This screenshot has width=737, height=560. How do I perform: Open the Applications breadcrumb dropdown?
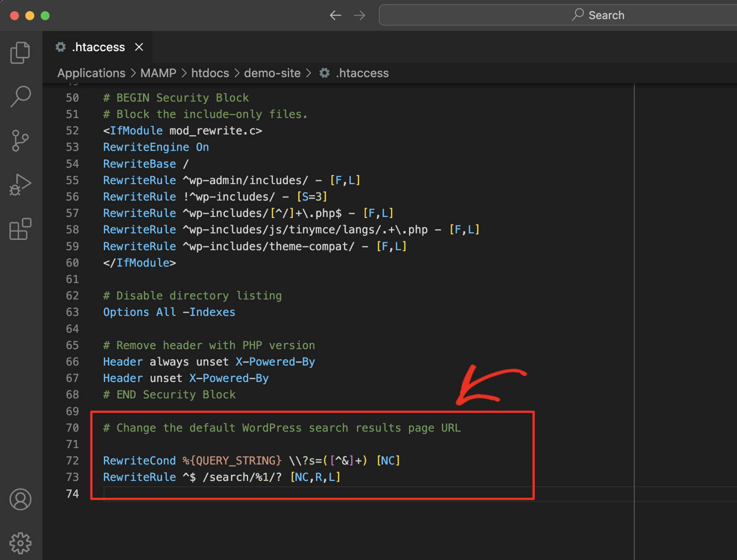pos(91,73)
